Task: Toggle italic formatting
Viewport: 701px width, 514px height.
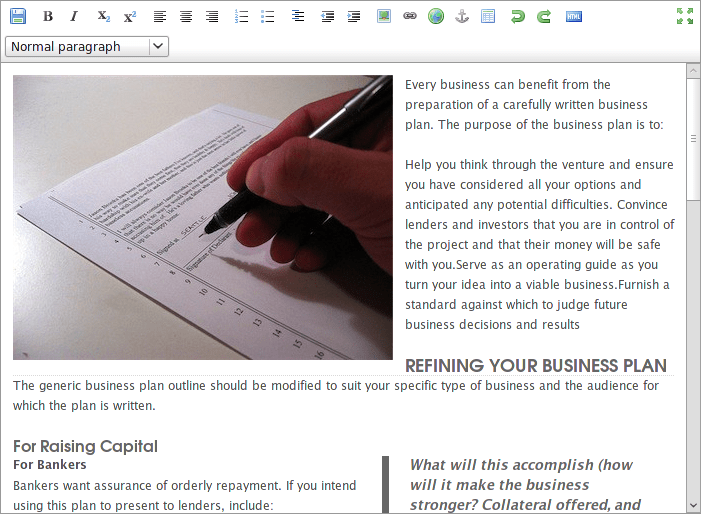Action: tap(74, 17)
